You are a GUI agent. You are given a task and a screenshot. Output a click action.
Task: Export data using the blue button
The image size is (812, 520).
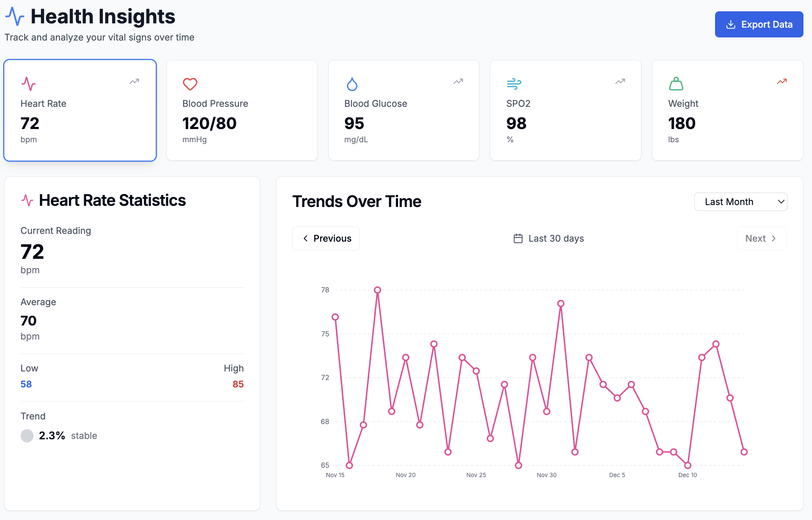(759, 24)
